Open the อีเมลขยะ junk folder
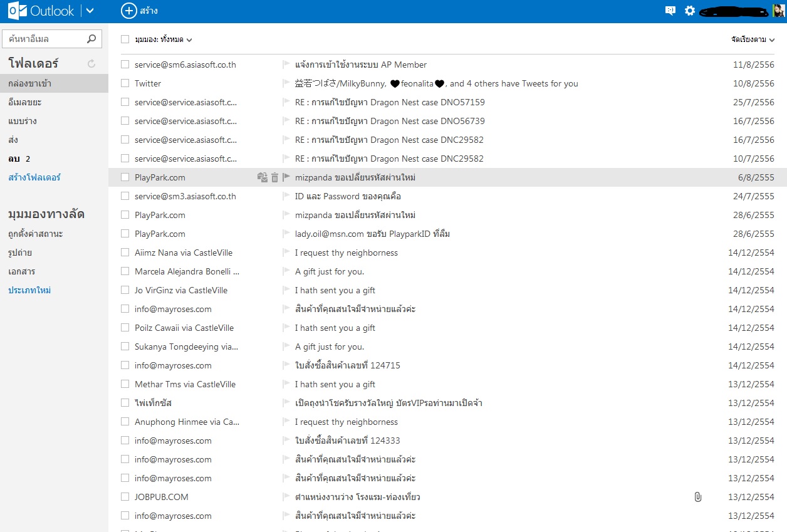787x532 pixels. point(25,102)
